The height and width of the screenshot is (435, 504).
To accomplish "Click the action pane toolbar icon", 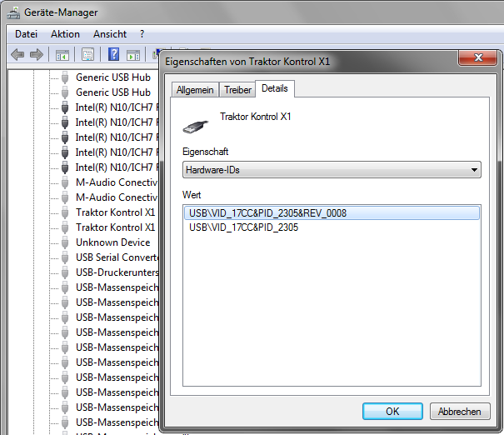I will pos(133,55).
